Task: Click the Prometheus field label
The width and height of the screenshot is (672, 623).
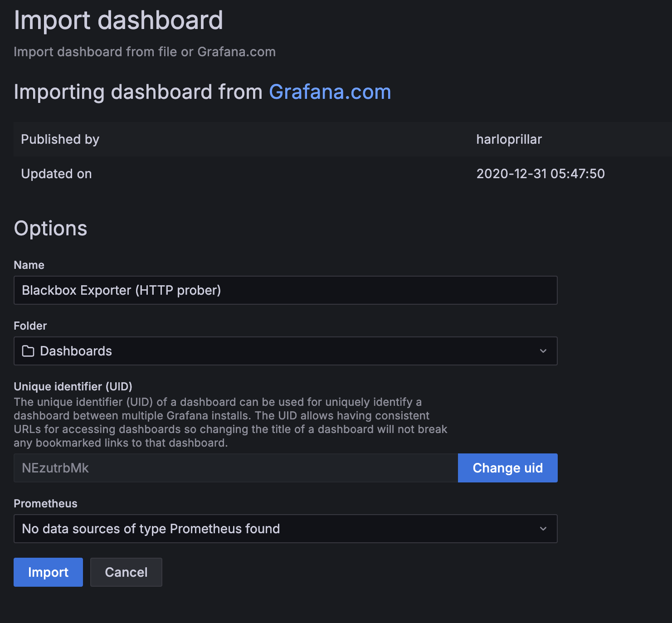Action: pyautogui.click(x=45, y=503)
